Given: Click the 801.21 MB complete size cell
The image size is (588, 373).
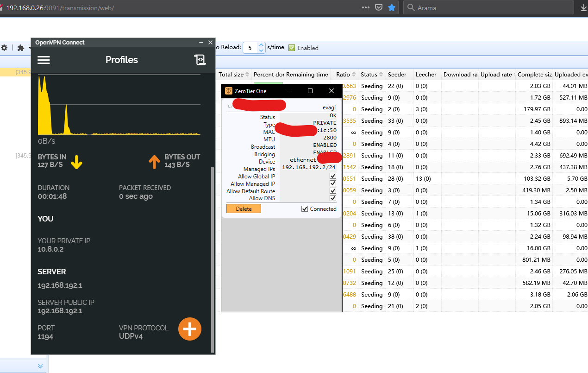Looking at the screenshot, I should [x=537, y=260].
